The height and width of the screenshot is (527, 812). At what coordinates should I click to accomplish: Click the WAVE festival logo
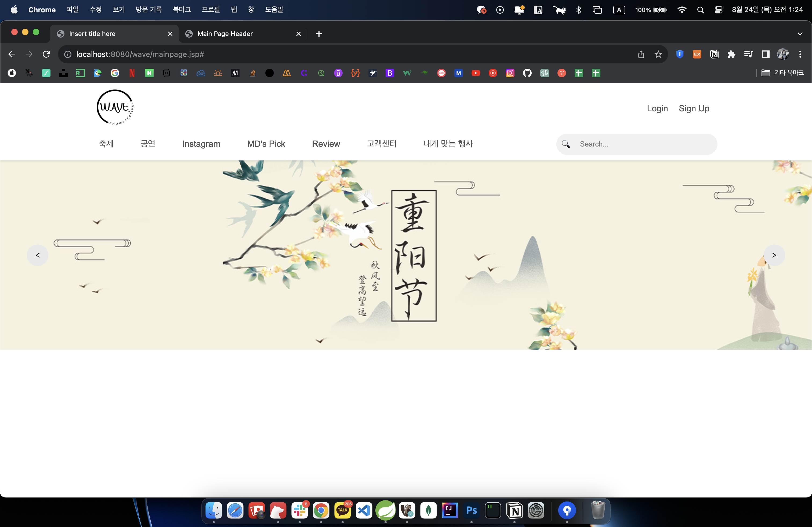115,108
